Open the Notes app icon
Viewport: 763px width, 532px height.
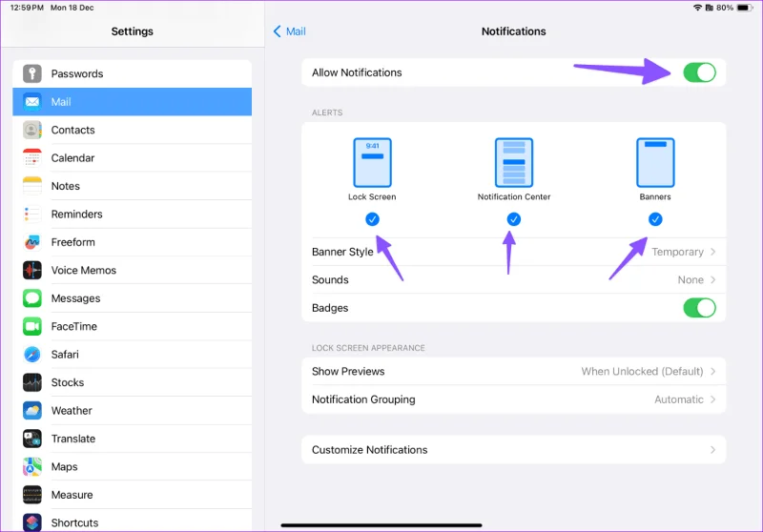tap(32, 186)
